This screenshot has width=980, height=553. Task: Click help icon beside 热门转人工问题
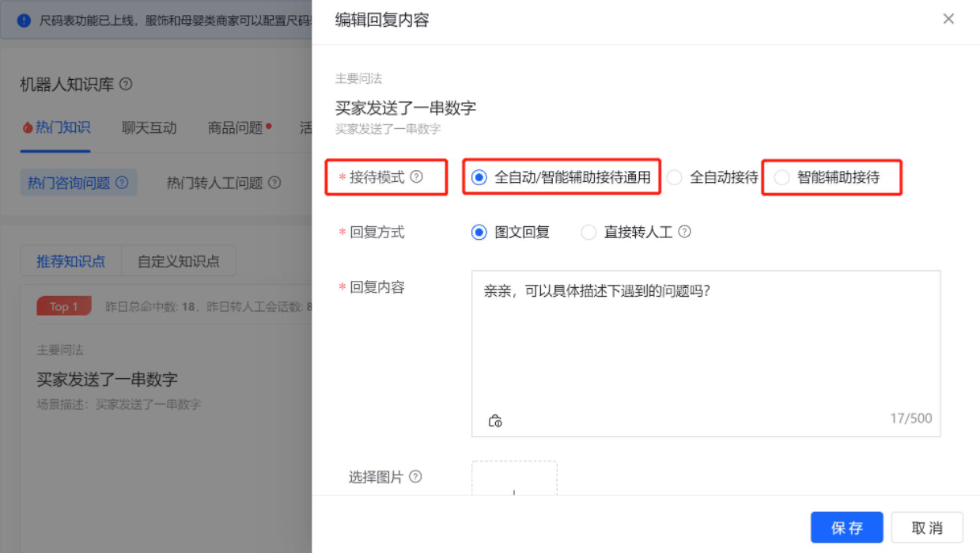(x=274, y=183)
